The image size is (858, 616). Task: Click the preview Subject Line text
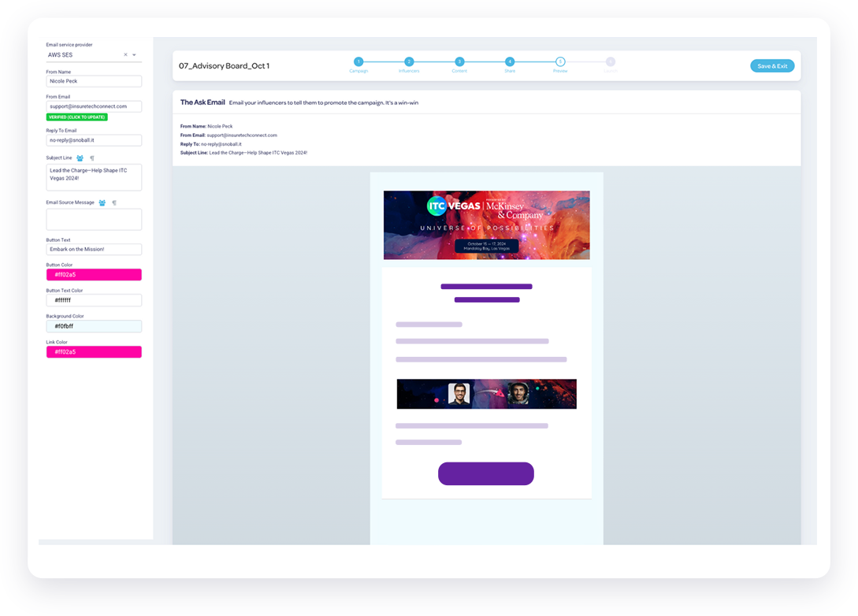243,153
